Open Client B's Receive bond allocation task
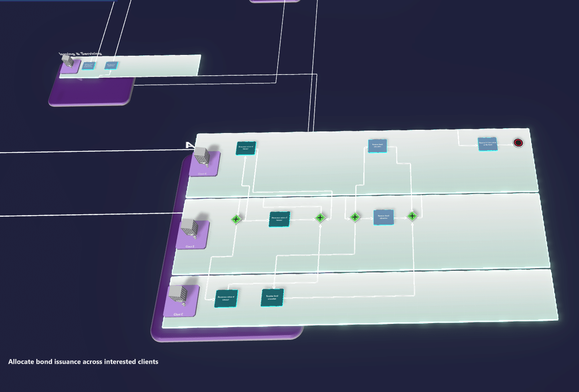Viewport: 579px width, 392px height. pos(384,217)
